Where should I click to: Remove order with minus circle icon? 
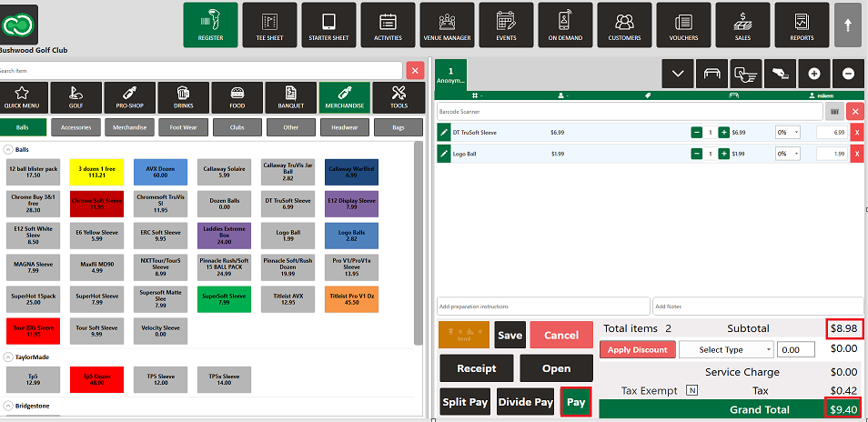[848, 74]
